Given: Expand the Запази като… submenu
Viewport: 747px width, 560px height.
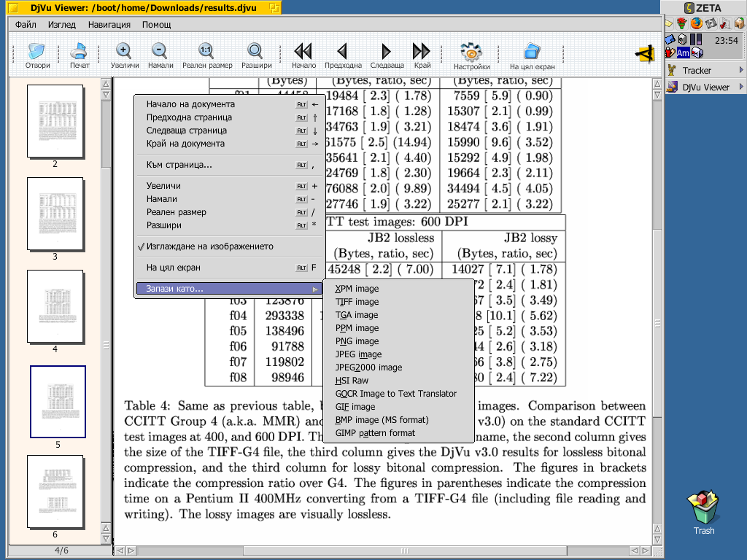Looking at the screenshot, I should point(230,289).
